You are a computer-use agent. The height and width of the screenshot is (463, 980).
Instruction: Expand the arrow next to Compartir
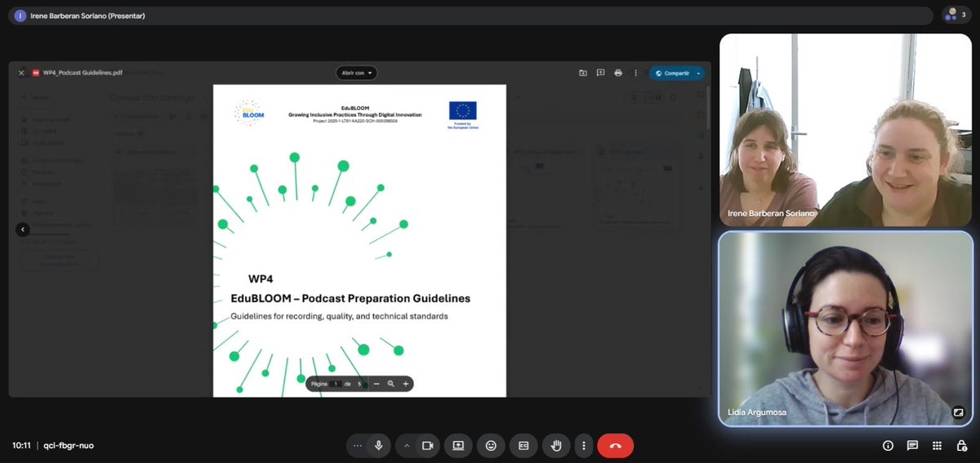tap(698, 73)
